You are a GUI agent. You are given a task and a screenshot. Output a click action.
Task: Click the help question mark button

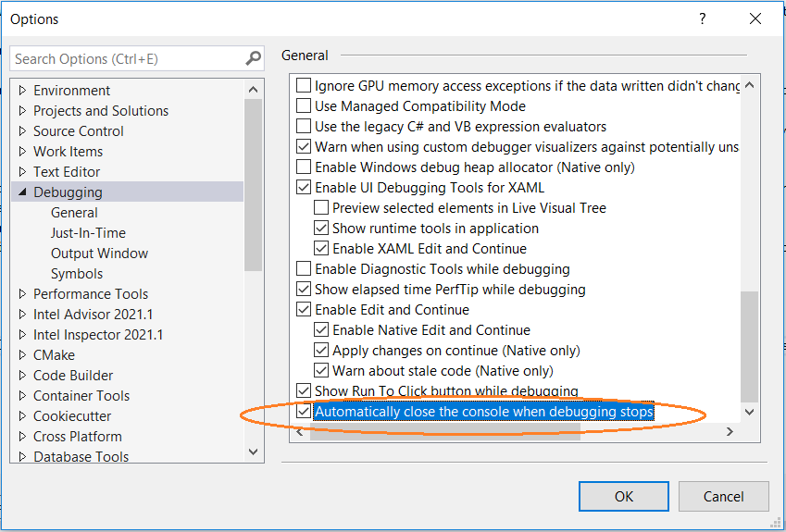pyautogui.click(x=703, y=19)
